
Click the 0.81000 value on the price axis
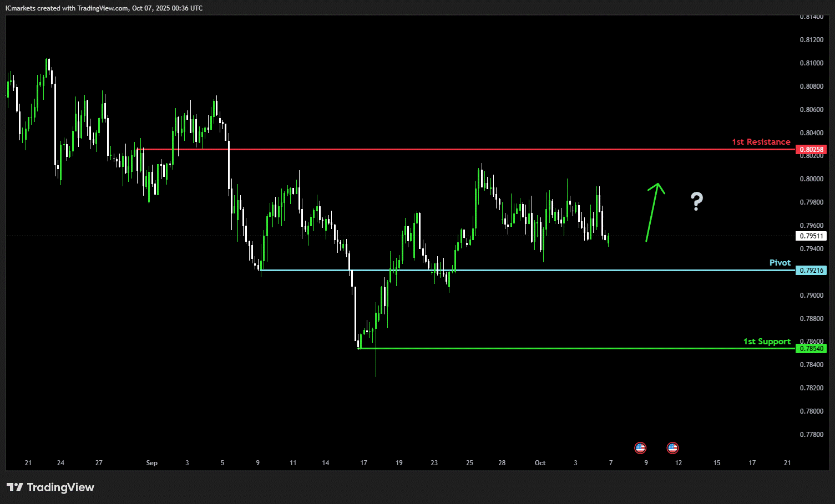[811, 63]
